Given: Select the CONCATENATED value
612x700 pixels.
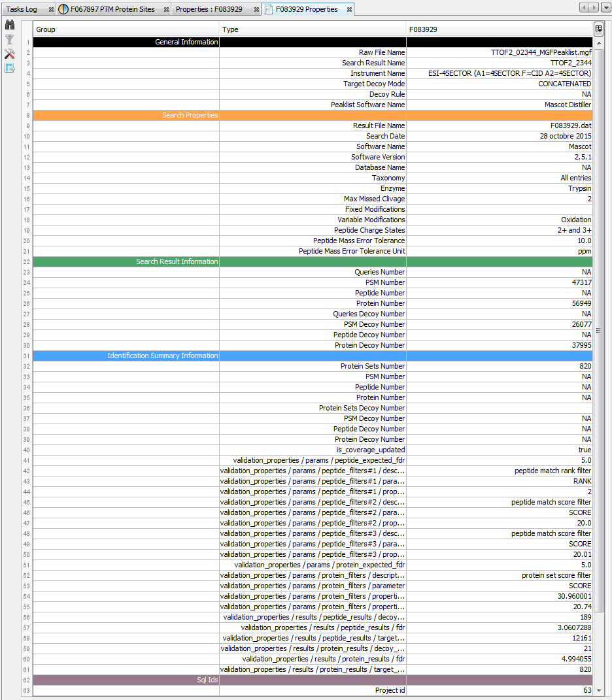Looking at the screenshot, I should coord(500,84).
